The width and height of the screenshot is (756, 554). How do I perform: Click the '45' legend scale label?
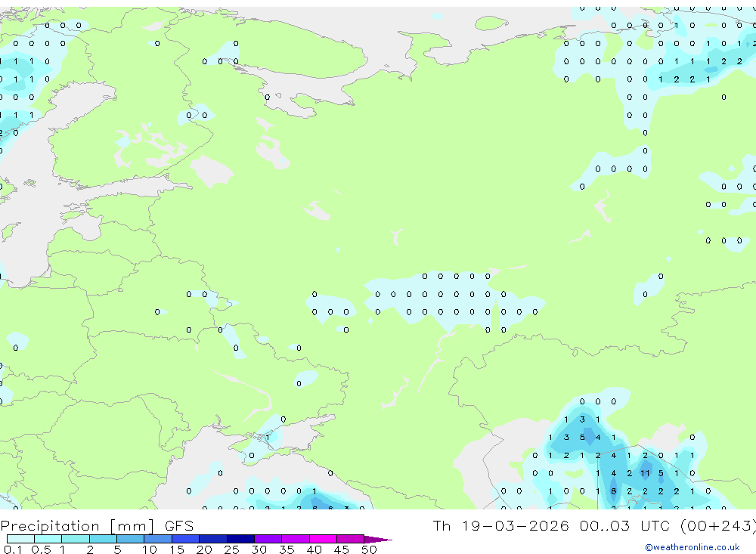tap(342, 549)
